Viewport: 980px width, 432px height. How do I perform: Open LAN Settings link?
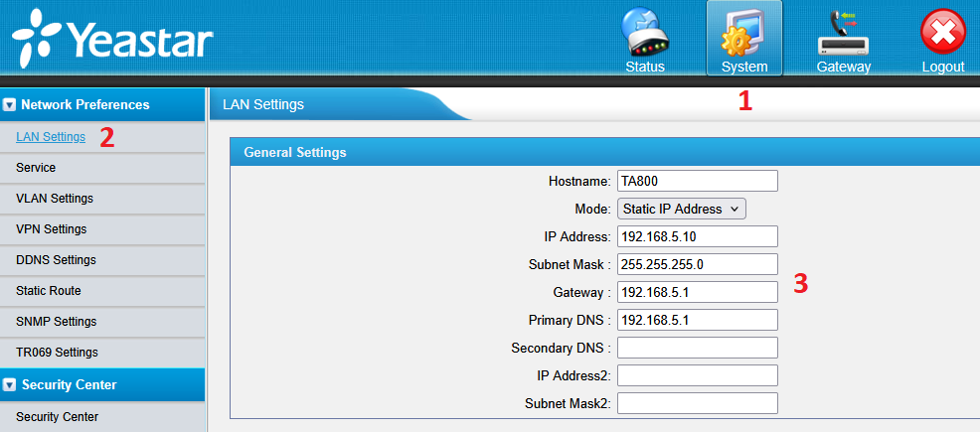coord(51,137)
